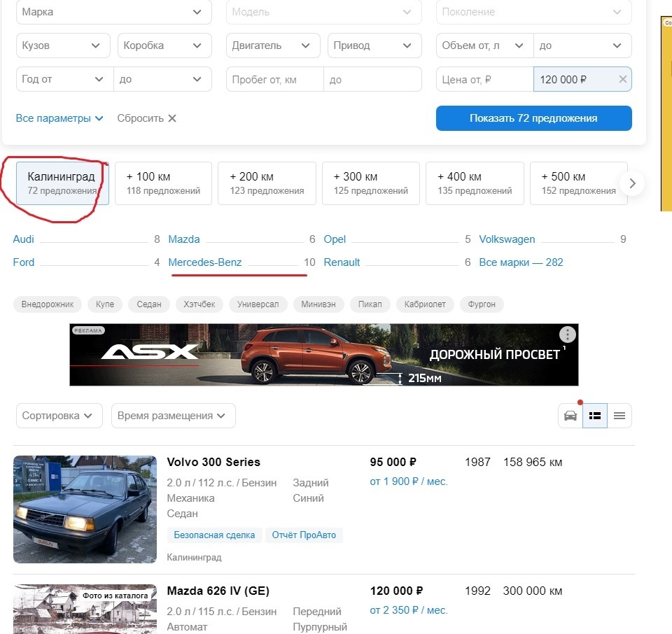Switch to car tile gallery view icon
This screenshot has height=634, width=672.
point(570,416)
